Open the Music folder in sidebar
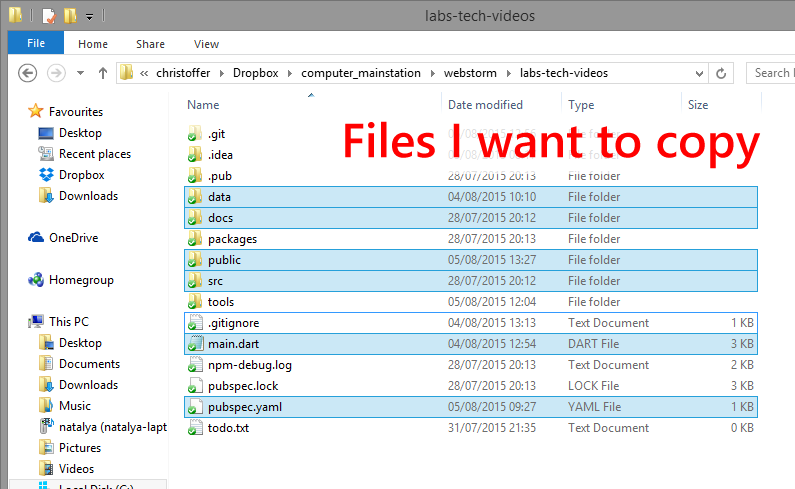 point(75,406)
